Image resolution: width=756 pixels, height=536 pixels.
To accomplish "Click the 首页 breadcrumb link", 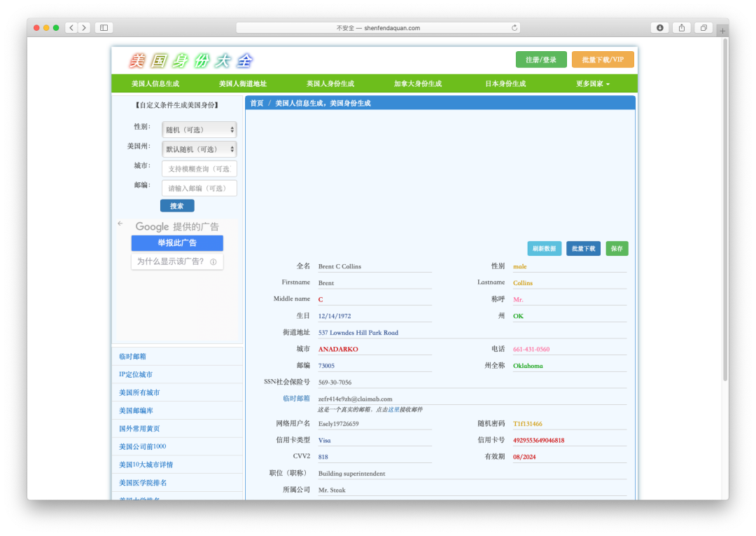I will [x=257, y=103].
